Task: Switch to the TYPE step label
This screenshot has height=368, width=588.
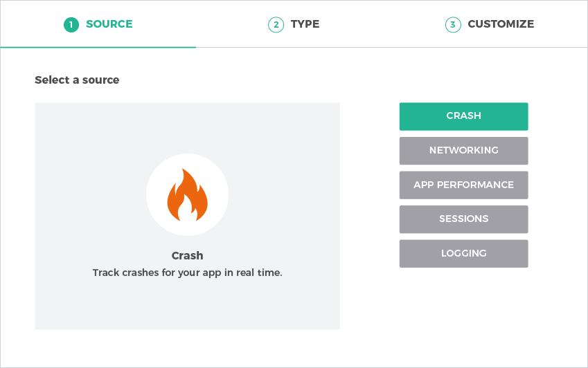Action: coord(305,24)
